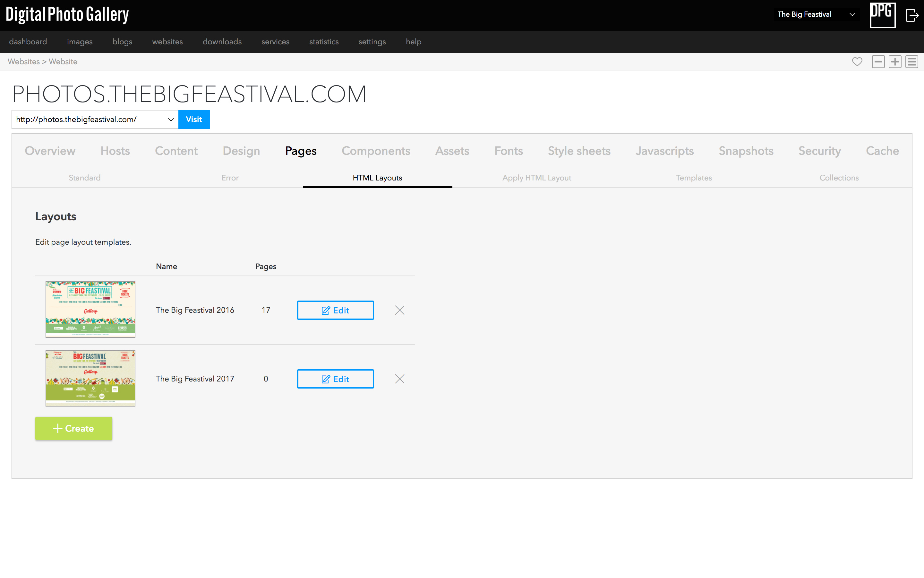Switch to the Javascripts tab
Viewport: 924px width, 578px height.
[x=664, y=151]
